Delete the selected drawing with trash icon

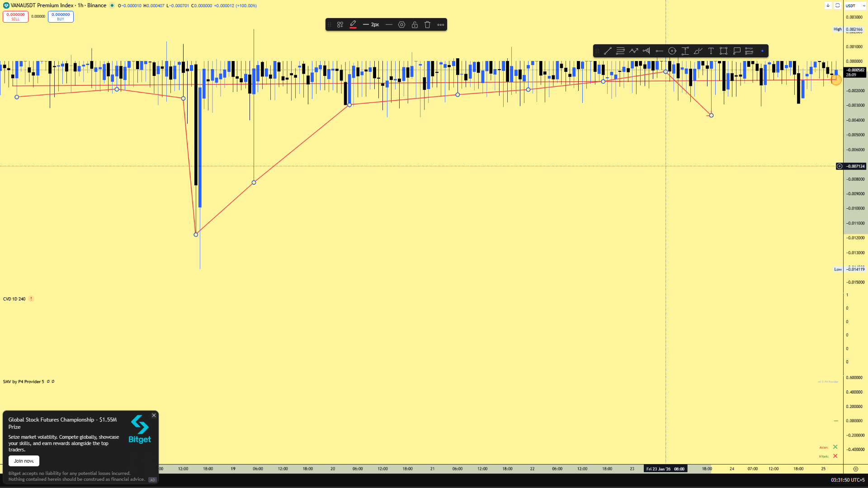(x=427, y=25)
